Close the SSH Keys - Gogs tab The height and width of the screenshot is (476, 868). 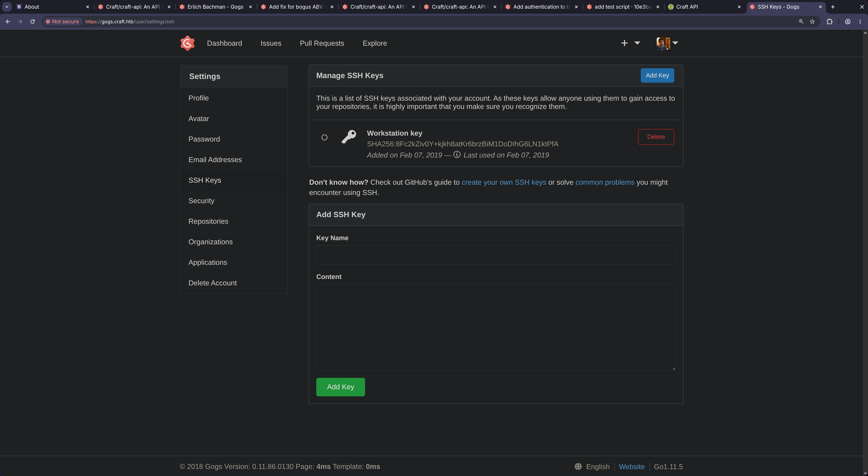coord(820,7)
